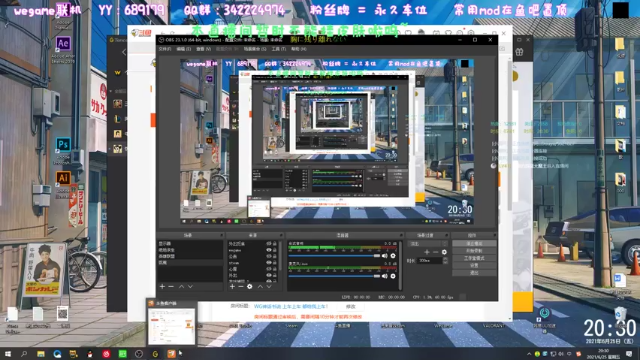The width and height of the screenshot is (640, 360).
Task: Pop out the Scenes dock panel
Action: pyautogui.click(x=222, y=236)
